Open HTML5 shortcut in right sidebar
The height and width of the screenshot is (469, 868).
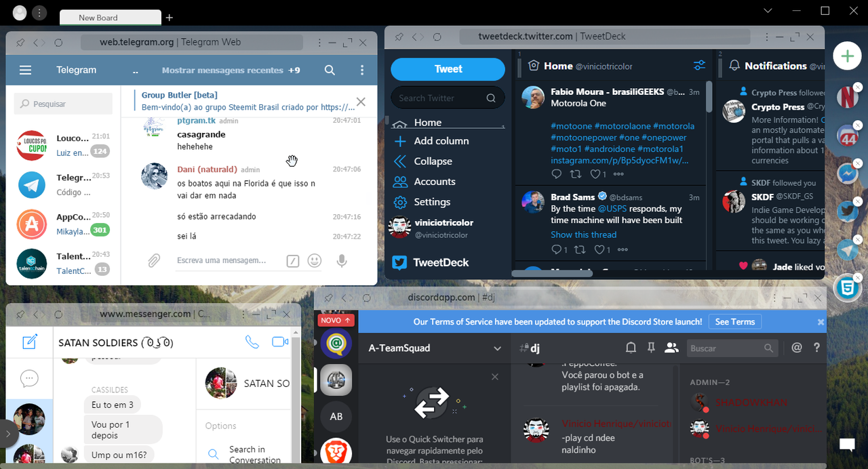[847, 288]
